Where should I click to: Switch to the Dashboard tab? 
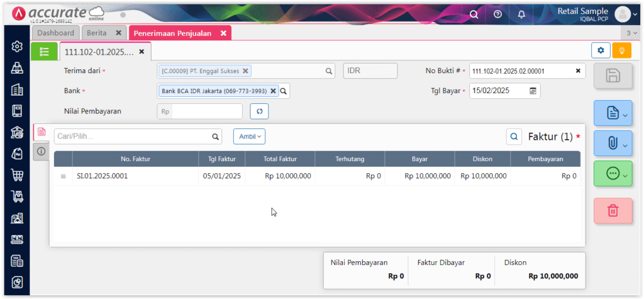[x=55, y=33]
